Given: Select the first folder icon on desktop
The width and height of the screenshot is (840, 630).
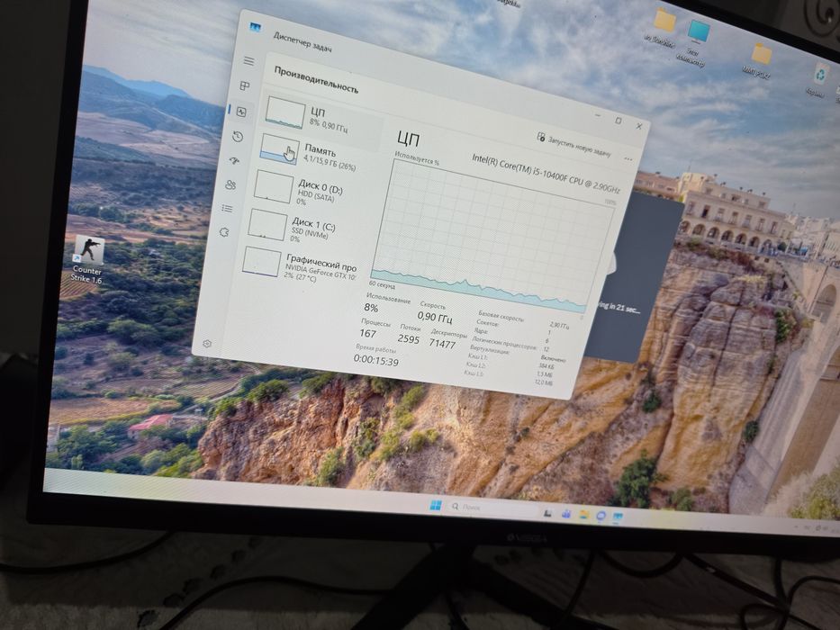Looking at the screenshot, I should tap(664, 26).
